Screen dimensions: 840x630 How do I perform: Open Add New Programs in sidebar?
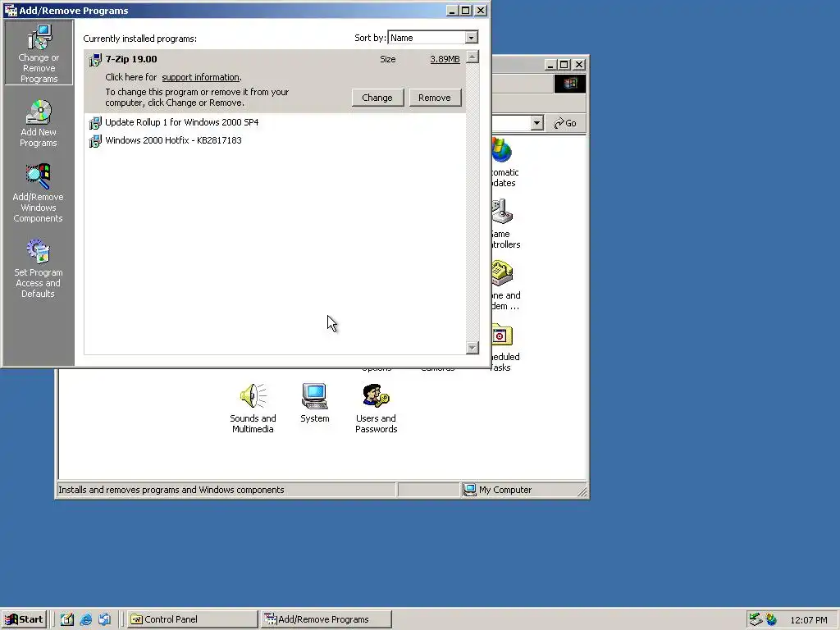(x=39, y=123)
